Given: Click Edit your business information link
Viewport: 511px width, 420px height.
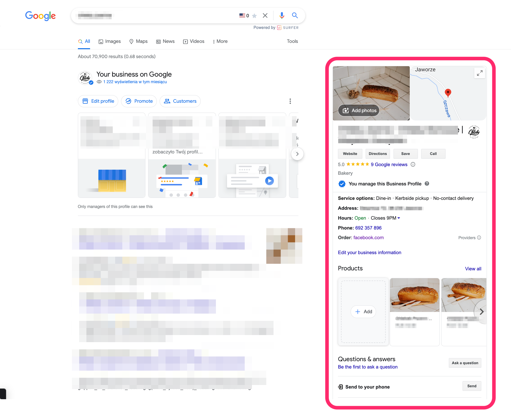Looking at the screenshot, I should tap(369, 252).
